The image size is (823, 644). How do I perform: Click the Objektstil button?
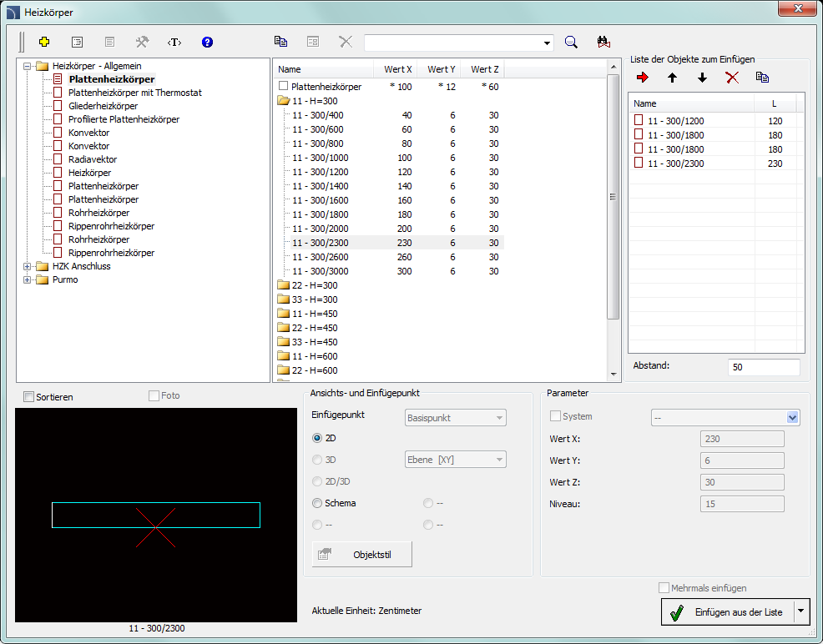(x=362, y=554)
